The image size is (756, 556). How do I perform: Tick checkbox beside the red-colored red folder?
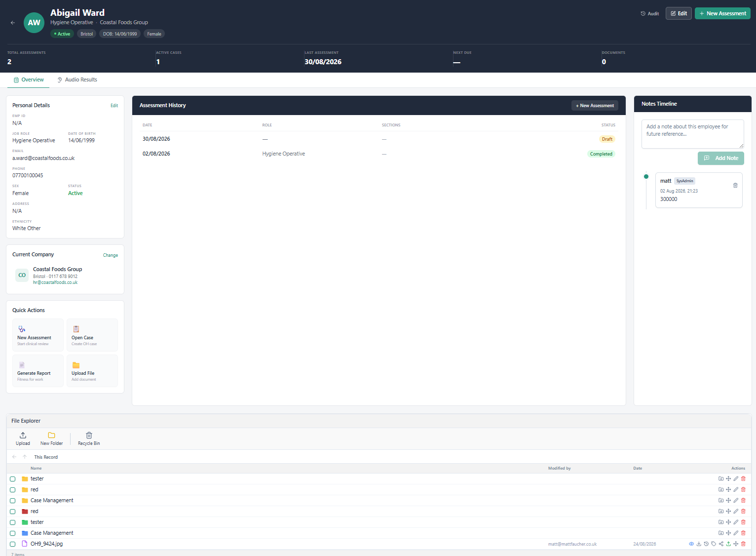[x=13, y=512]
